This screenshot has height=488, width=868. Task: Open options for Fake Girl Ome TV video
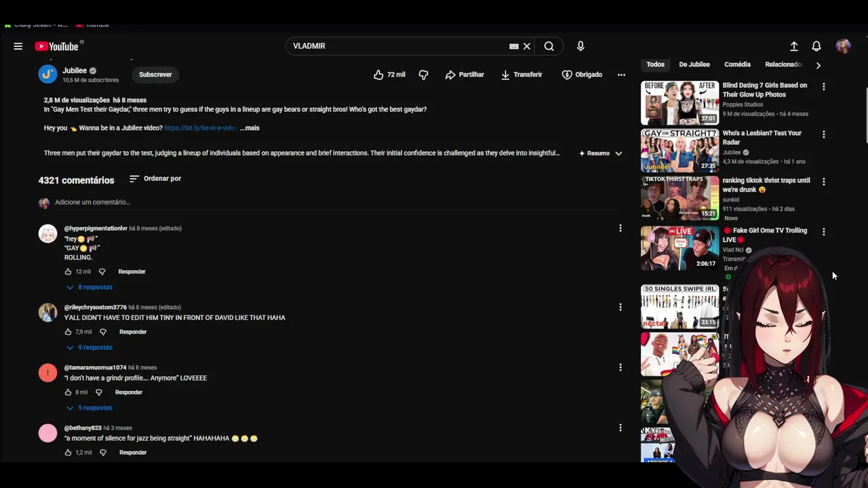tap(823, 232)
